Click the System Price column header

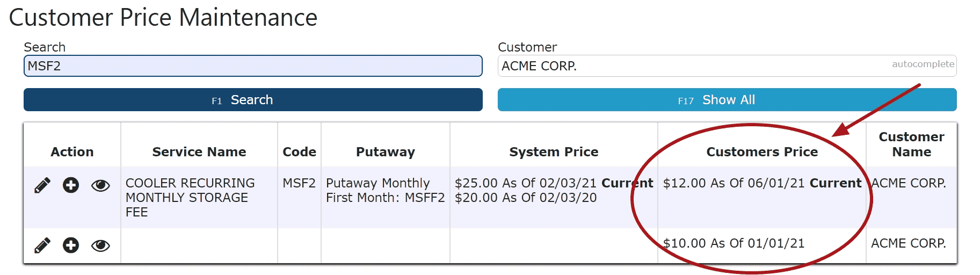(x=554, y=152)
